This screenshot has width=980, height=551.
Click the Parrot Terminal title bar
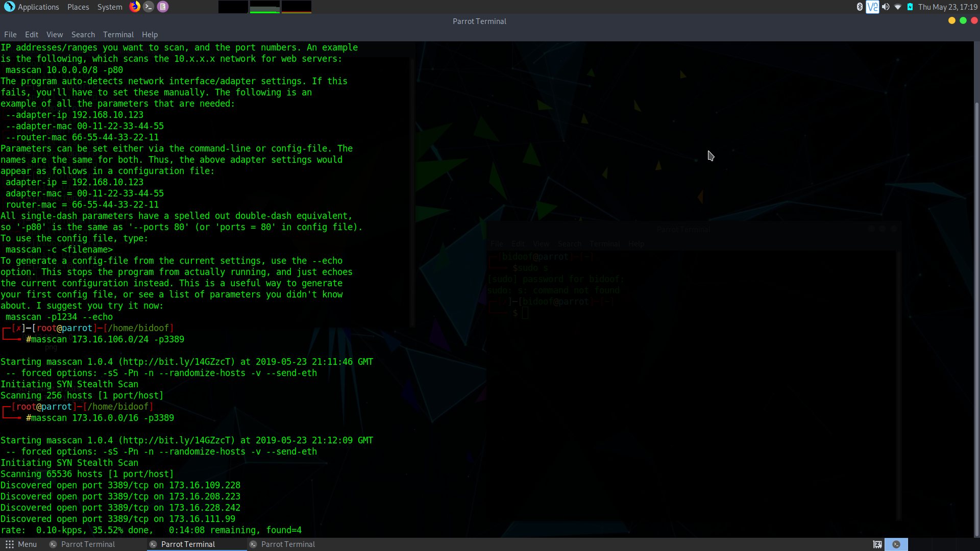[479, 21]
